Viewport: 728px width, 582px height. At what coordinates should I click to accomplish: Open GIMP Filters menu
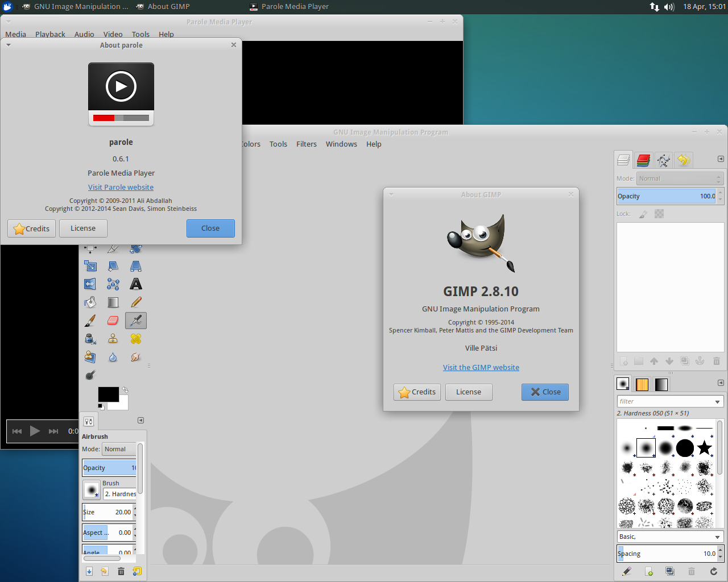click(x=307, y=144)
